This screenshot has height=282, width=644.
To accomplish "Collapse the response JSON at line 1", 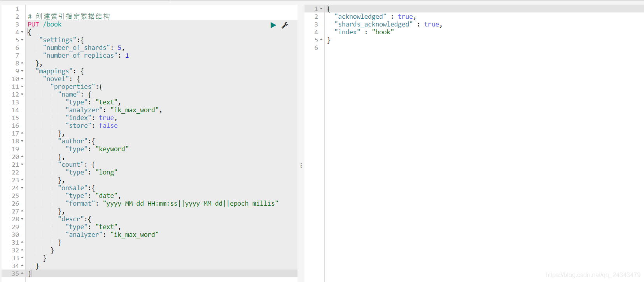I will (x=321, y=9).
